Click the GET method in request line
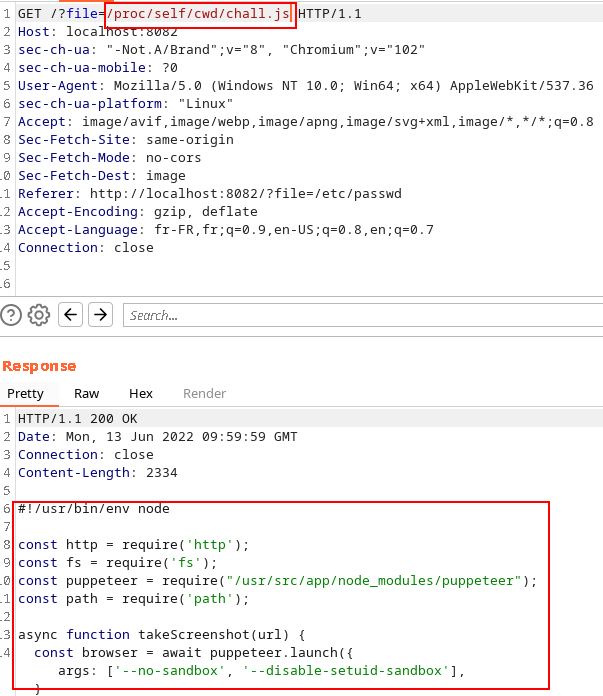This screenshot has height=696, width=603. tap(30, 14)
